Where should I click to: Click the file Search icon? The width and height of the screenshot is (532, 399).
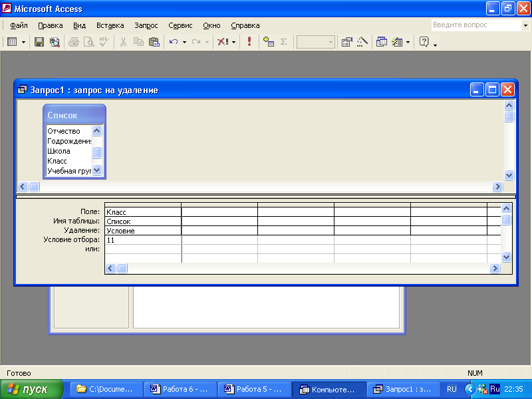pyautogui.click(x=55, y=42)
